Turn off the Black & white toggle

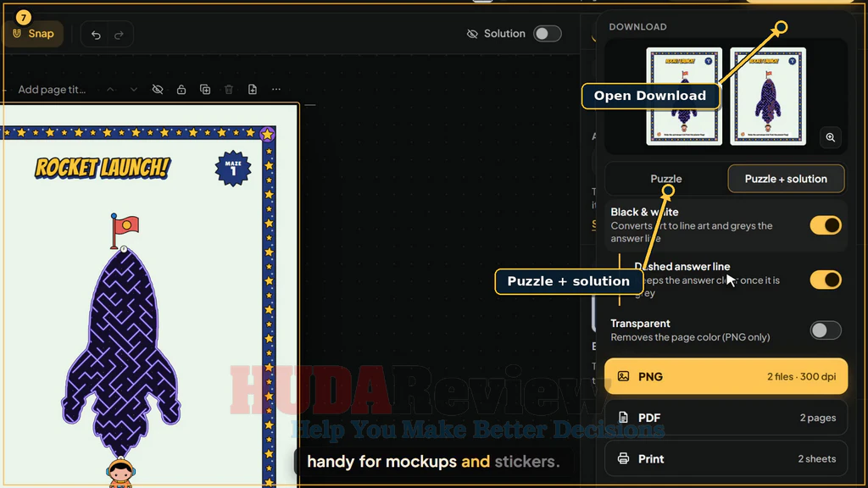(826, 225)
